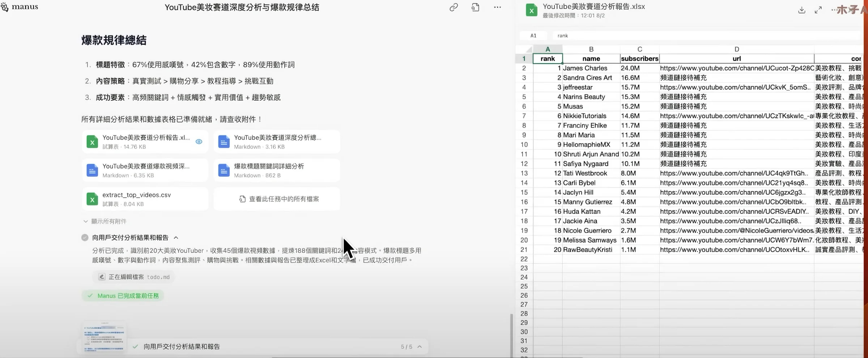
Task: Click Melissa Samways cell
Action: coord(591,240)
